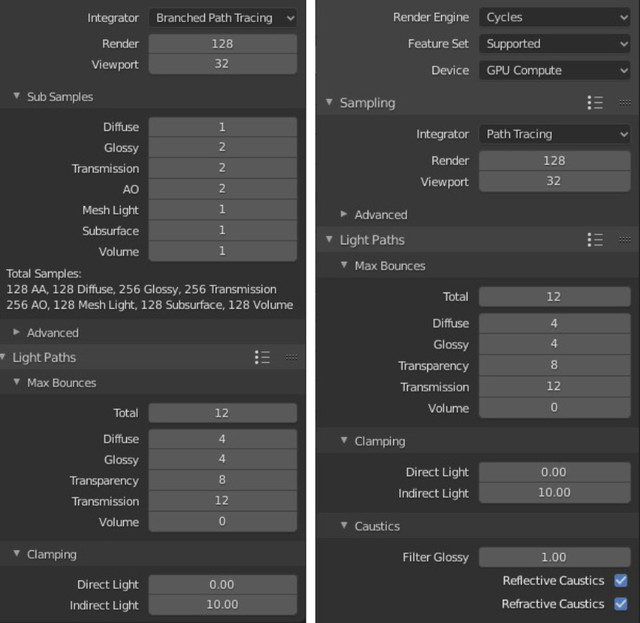This screenshot has width=640, height=623.
Task: Collapse Clamping section in left panel
Action: tap(17, 554)
